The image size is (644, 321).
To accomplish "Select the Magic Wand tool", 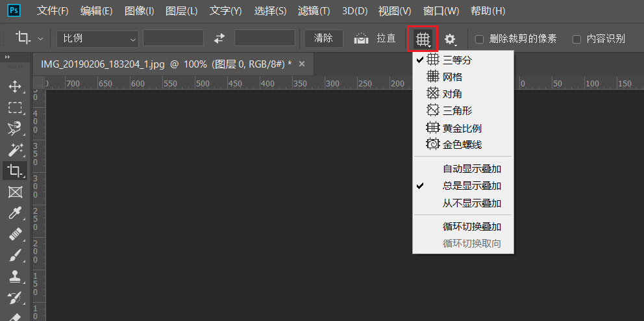I will pos(15,149).
